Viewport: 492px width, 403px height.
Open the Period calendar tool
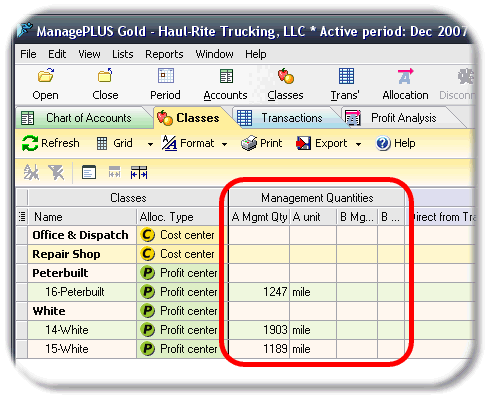point(166,76)
